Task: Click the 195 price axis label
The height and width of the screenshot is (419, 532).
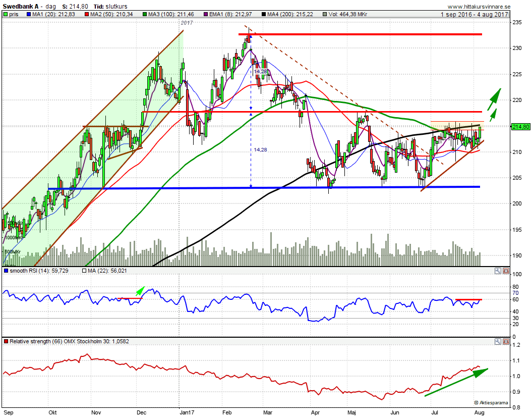Action: pyautogui.click(x=517, y=230)
